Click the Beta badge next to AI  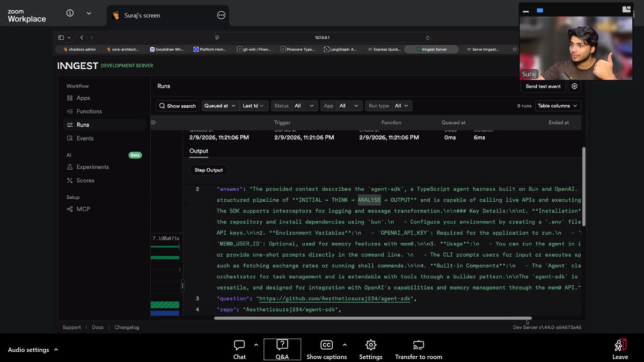coord(135,155)
